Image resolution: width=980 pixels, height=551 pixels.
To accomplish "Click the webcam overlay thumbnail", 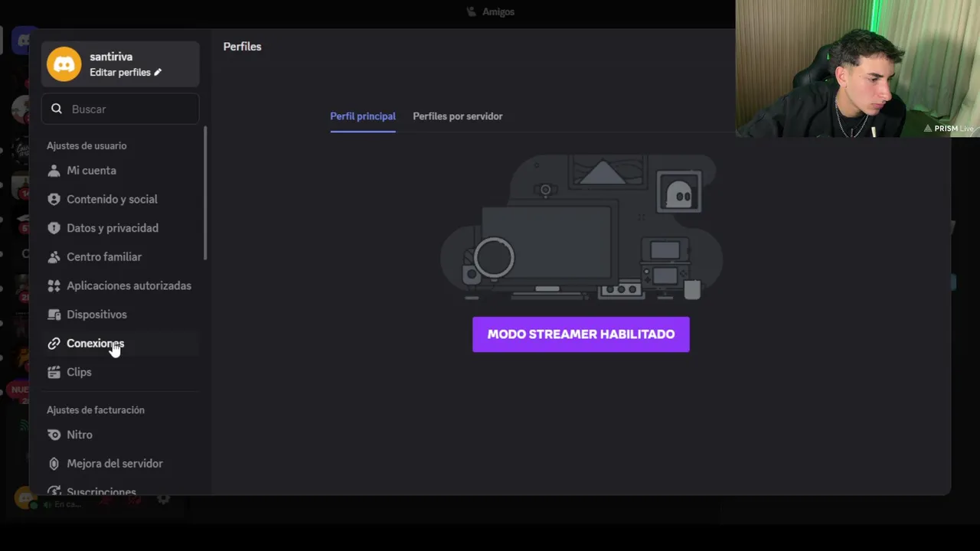I will coord(857,68).
